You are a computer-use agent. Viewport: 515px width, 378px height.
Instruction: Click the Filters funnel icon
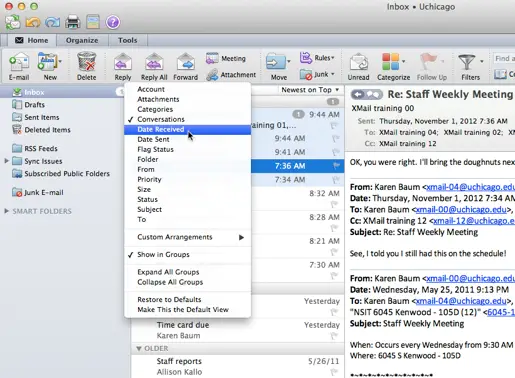[467, 62]
